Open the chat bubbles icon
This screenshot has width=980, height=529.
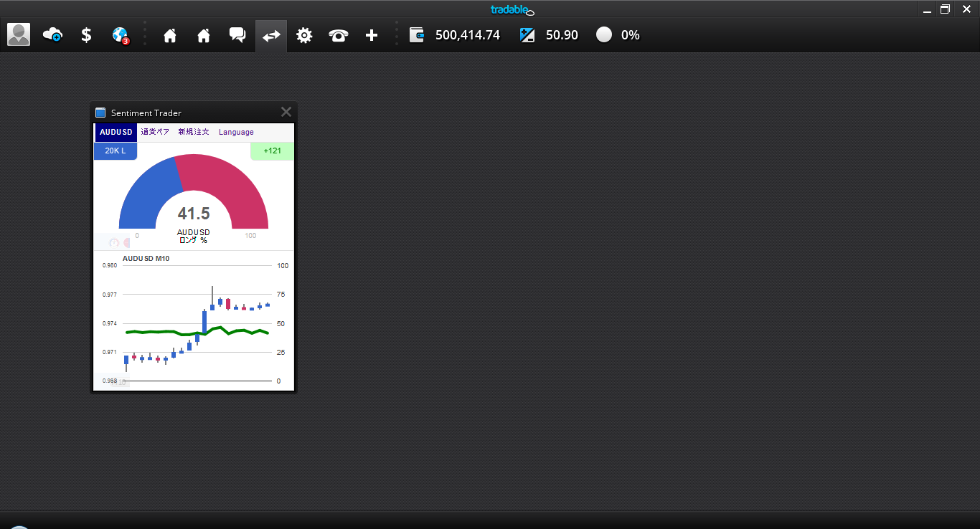click(x=237, y=34)
